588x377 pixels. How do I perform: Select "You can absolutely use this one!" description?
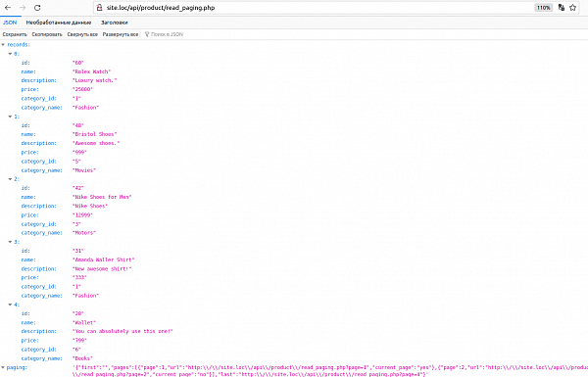[122, 331]
